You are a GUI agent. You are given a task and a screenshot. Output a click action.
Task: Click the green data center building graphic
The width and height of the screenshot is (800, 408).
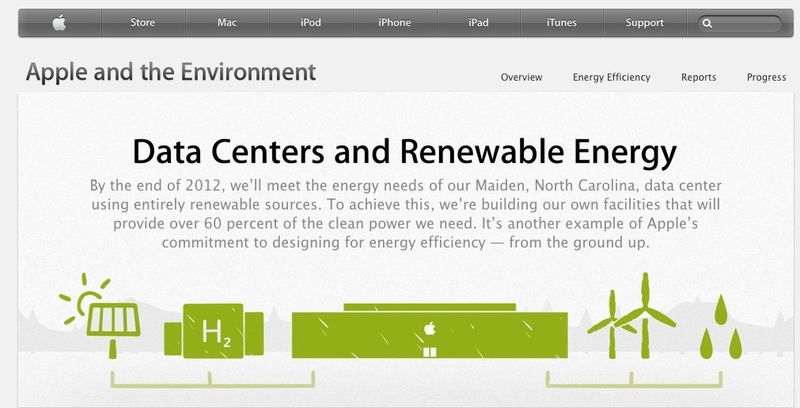[430, 330]
